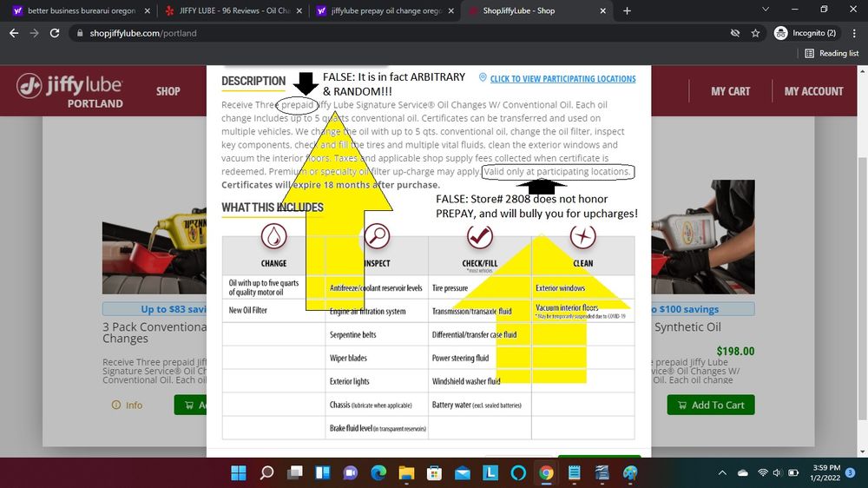Click the Jiffy Lube Portland logo

tap(70, 91)
